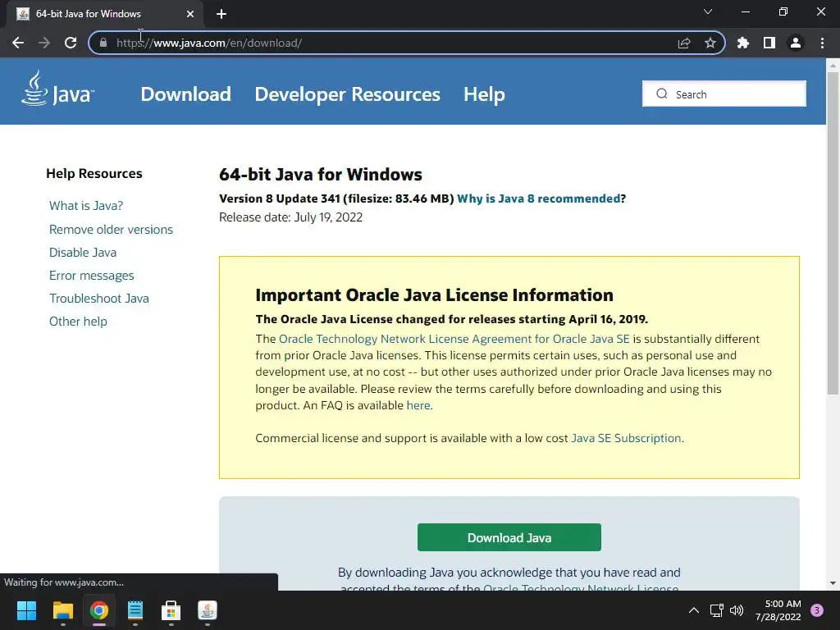Click the green Download Java button
The width and height of the screenshot is (840, 630).
(x=509, y=537)
